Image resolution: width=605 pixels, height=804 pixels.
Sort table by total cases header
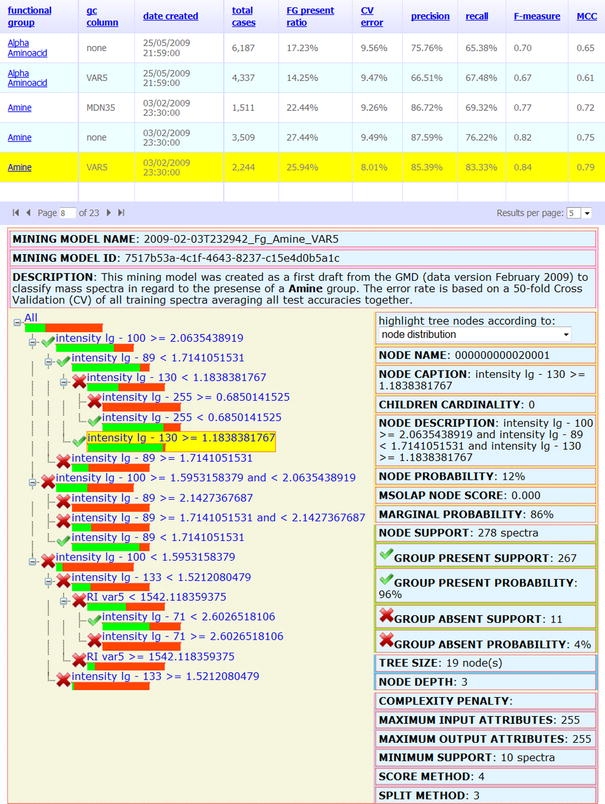[244, 16]
